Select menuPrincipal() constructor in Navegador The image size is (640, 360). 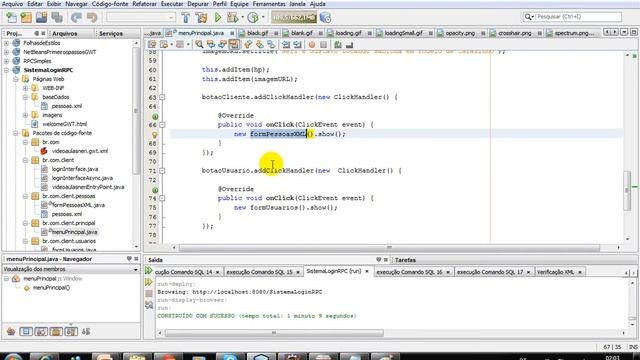pyautogui.click(x=51, y=288)
